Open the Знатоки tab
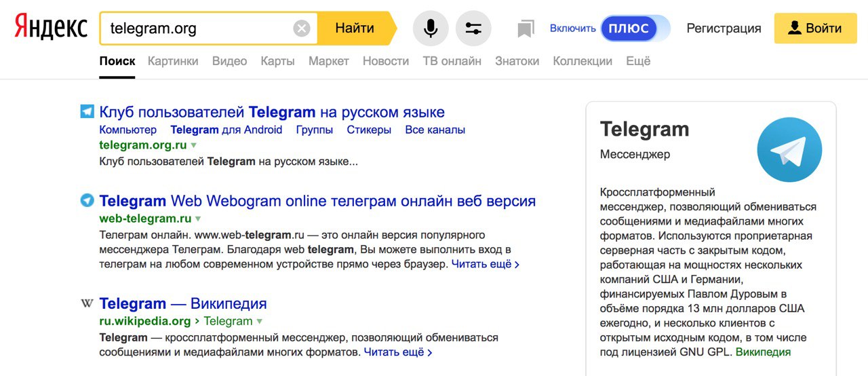Image resolution: width=868 pixels, height=376 pixels. click(x=517, y=61)
